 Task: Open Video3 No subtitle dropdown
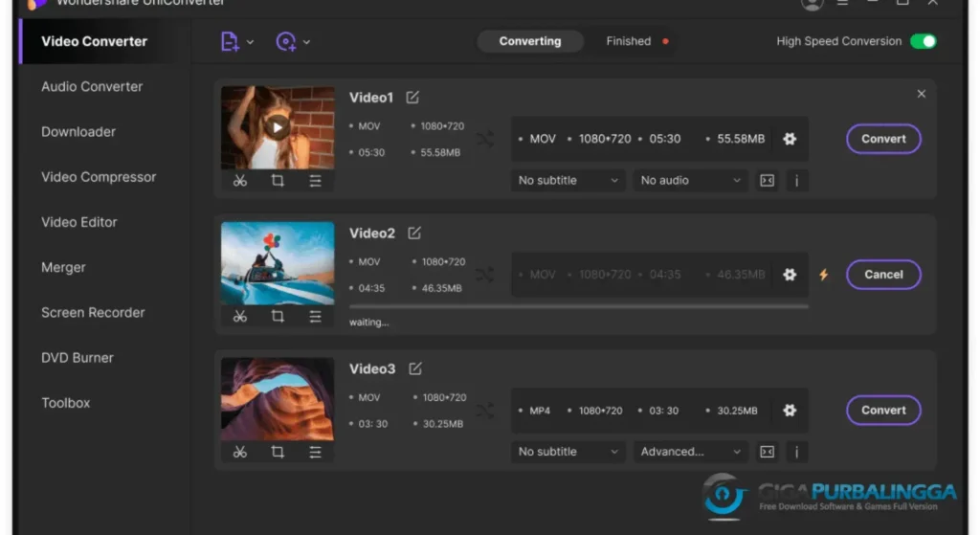coord(568,451)
